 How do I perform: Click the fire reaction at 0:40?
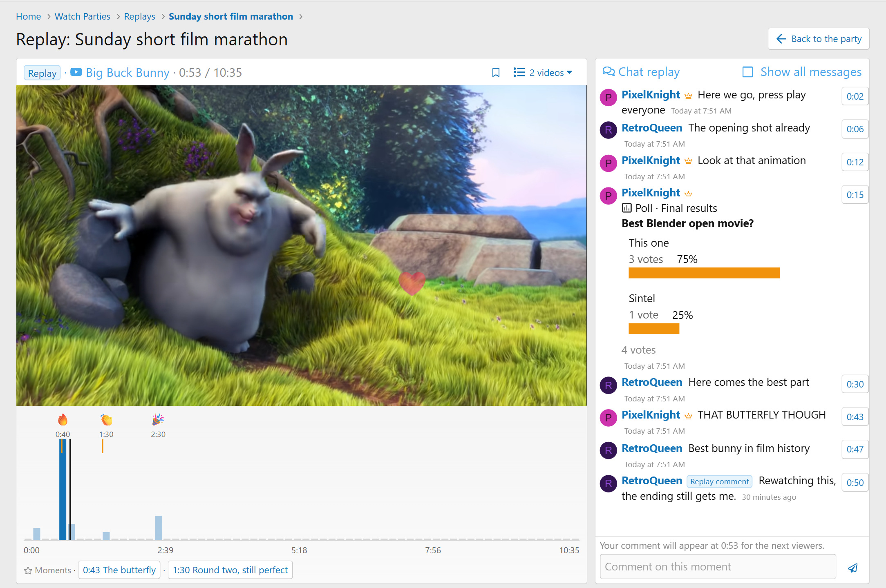click(x=63, y=419)
